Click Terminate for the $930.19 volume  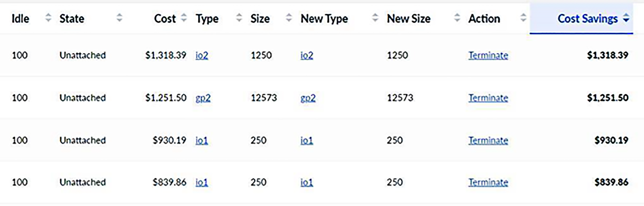pos(488,140)
